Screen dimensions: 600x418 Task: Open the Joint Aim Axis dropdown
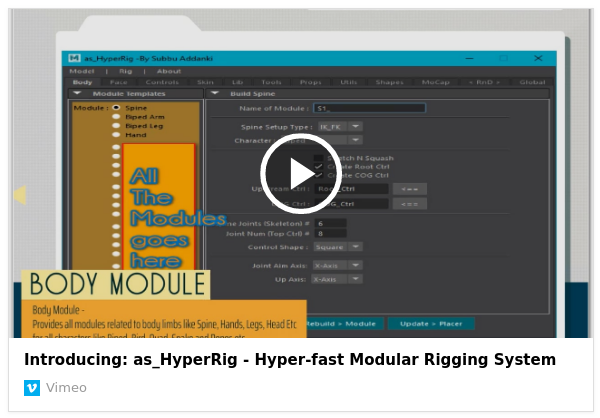338,265
